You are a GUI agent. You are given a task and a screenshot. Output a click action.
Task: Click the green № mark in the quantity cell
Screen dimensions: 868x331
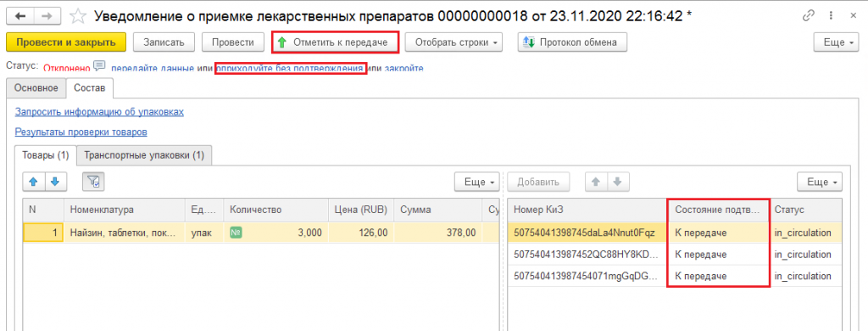[x=235, y=233]
